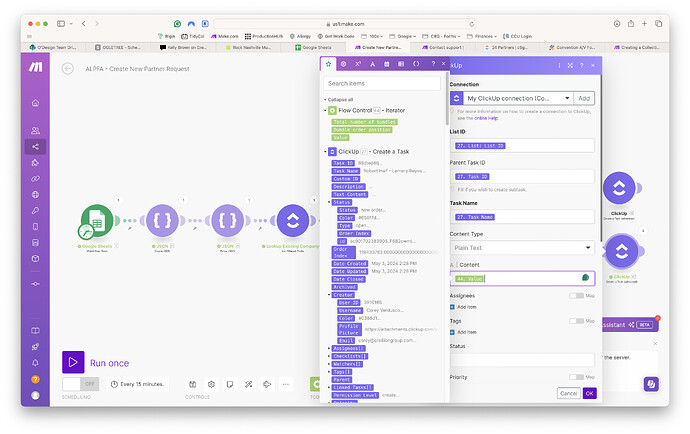Add item under Assignees

tap(463, 307)
